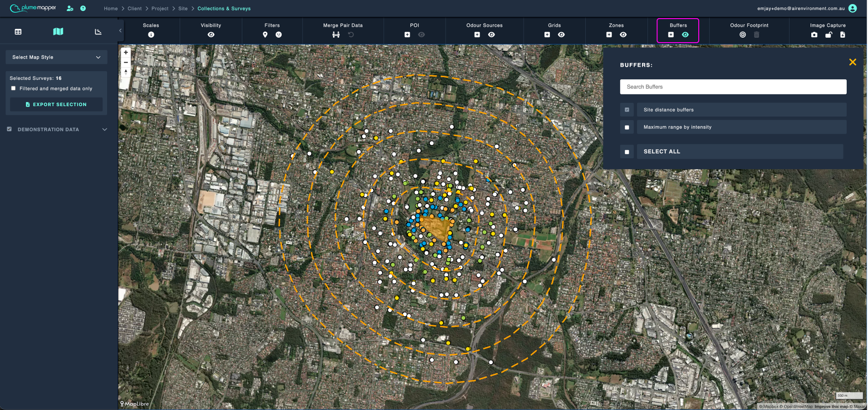Switch to the map view icon
Image resolution: width=868 pixels, height=410 pixels.
pyautogui.click(x=58, y=31)
